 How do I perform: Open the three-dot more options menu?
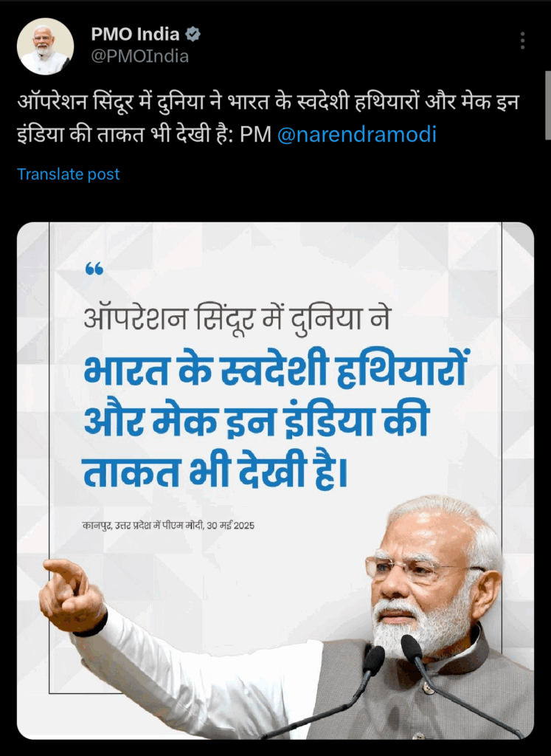522,41
